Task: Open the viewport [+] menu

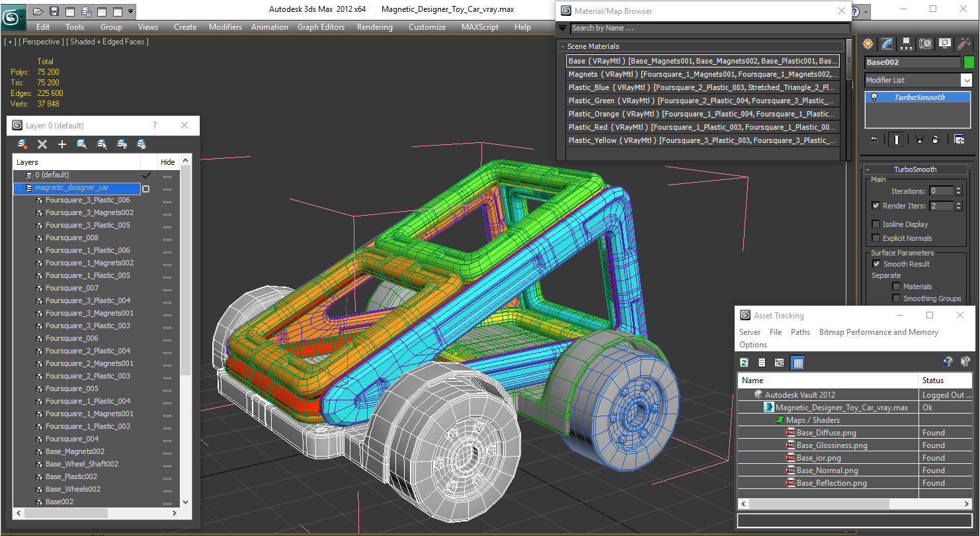Action: pos(10,42)
